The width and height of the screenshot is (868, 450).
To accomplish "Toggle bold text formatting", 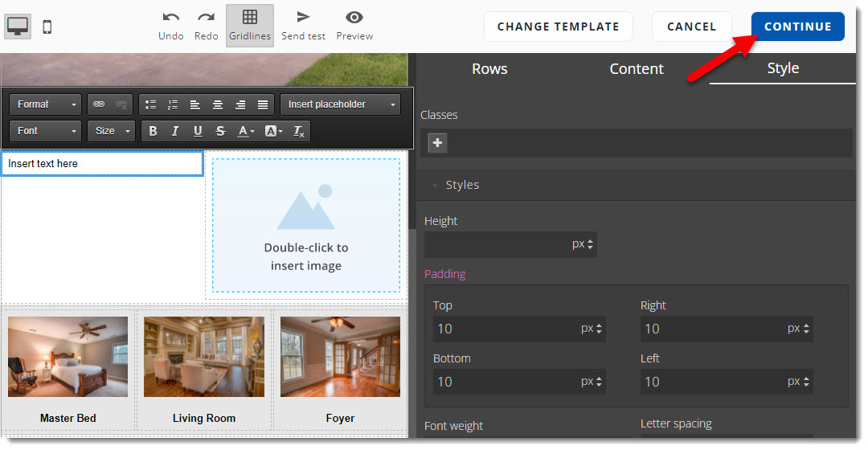I will tap(153, 131).
